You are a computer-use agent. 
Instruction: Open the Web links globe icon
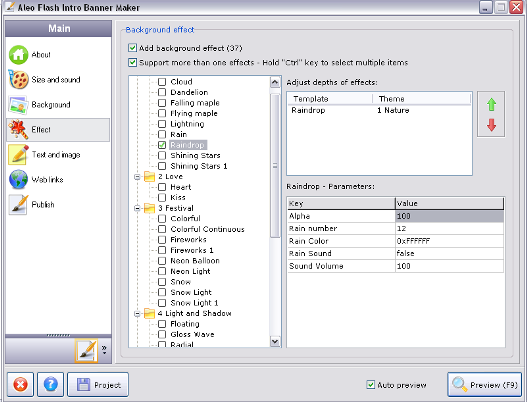coord(18,179)
